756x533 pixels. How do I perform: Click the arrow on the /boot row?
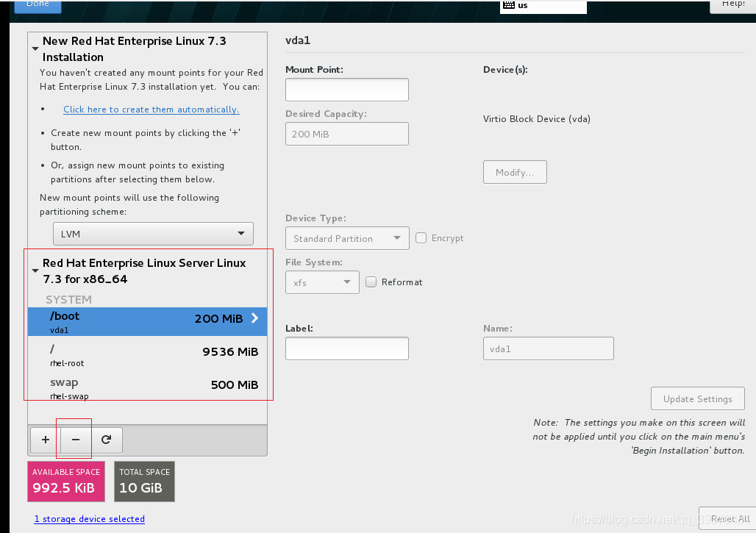point(255,318)
